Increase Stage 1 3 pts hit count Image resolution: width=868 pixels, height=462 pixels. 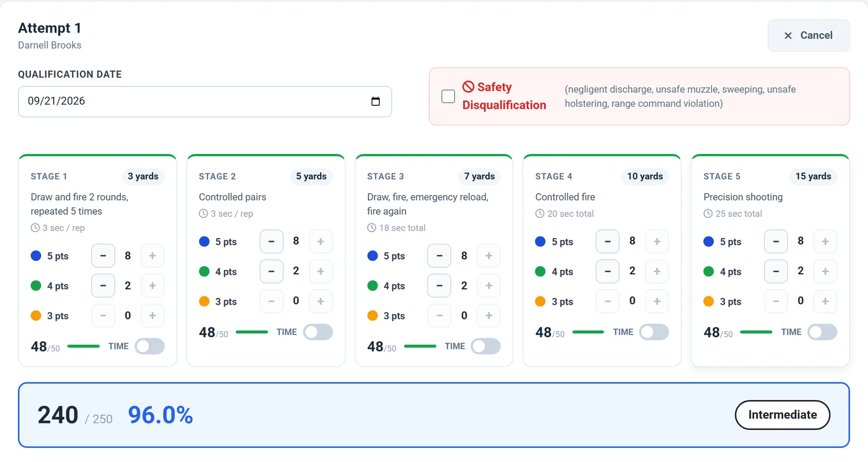(x=152, y=316)
